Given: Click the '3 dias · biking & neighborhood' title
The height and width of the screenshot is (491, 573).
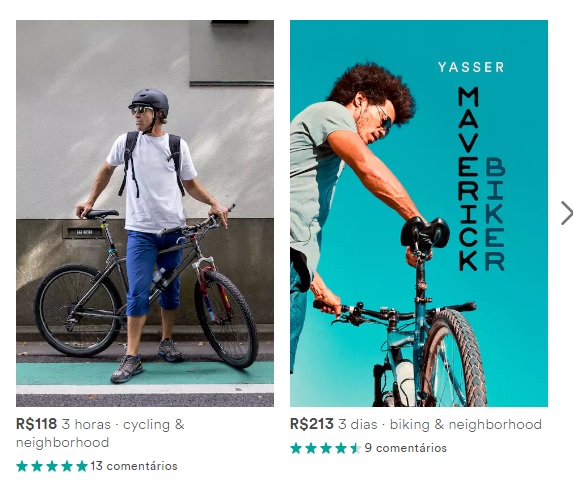Looking at the screenshot, I should pos(440,425).
